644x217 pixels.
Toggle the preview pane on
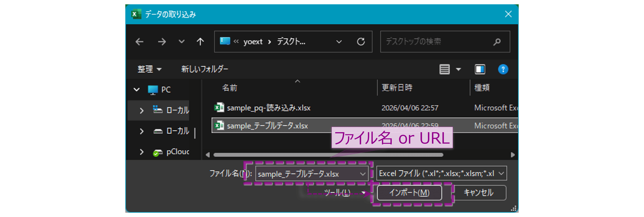pyautogui.click(x=480, y=69)
